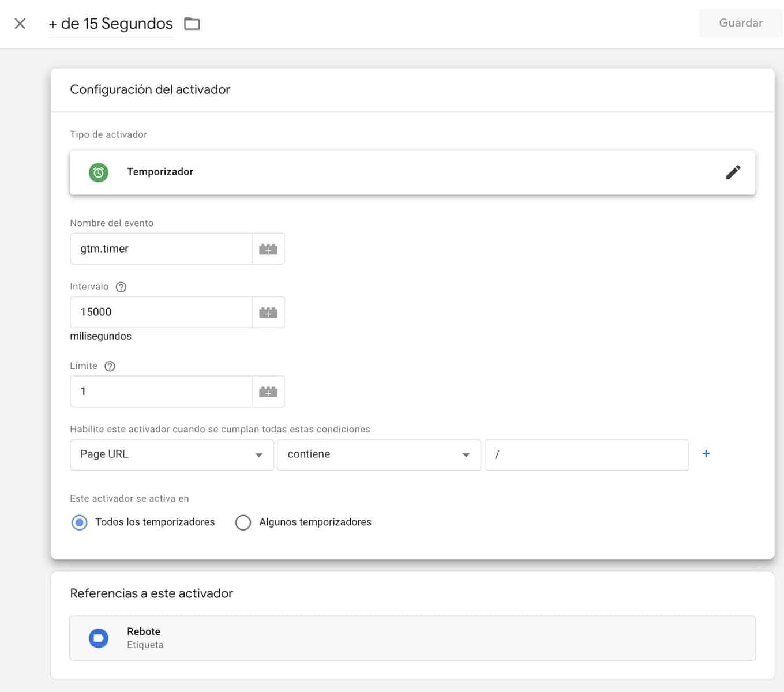The image size is (784, 692).
Task: Click the green Temporizador clock icon
Action: click(99, 172)
